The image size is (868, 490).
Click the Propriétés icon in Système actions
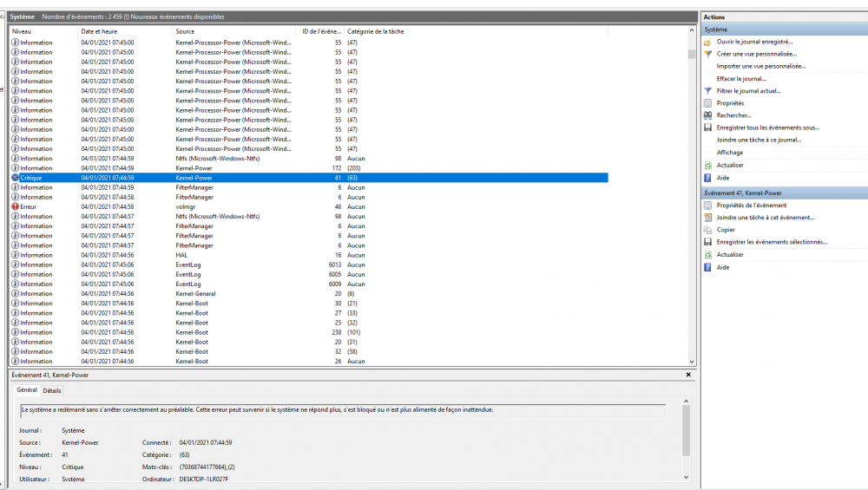tap(707, 103)
